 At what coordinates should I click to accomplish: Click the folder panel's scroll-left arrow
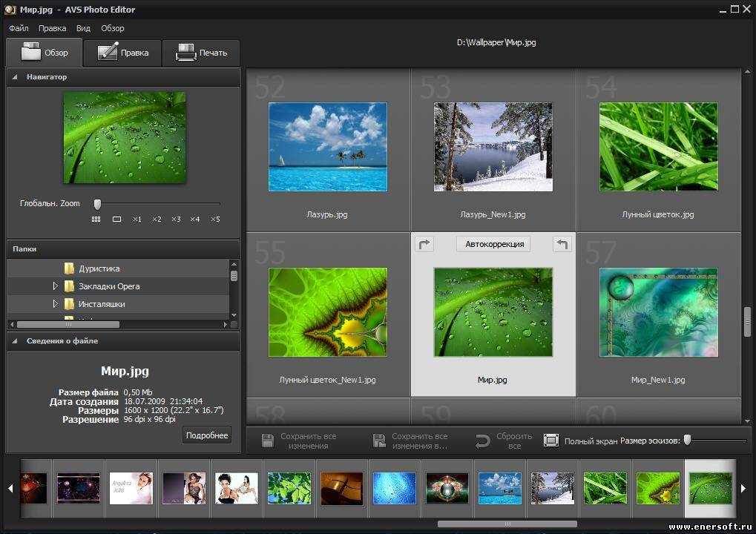point(12,324)
